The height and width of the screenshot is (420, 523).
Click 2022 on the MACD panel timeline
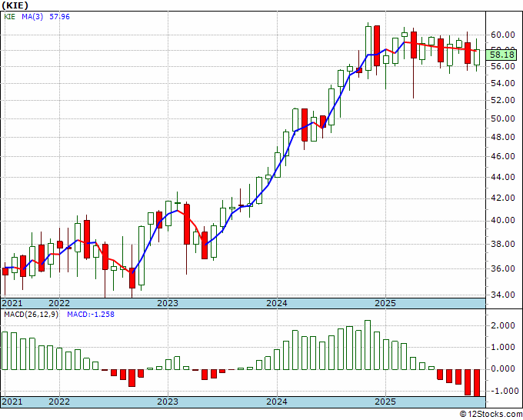(x=59, y=402)
